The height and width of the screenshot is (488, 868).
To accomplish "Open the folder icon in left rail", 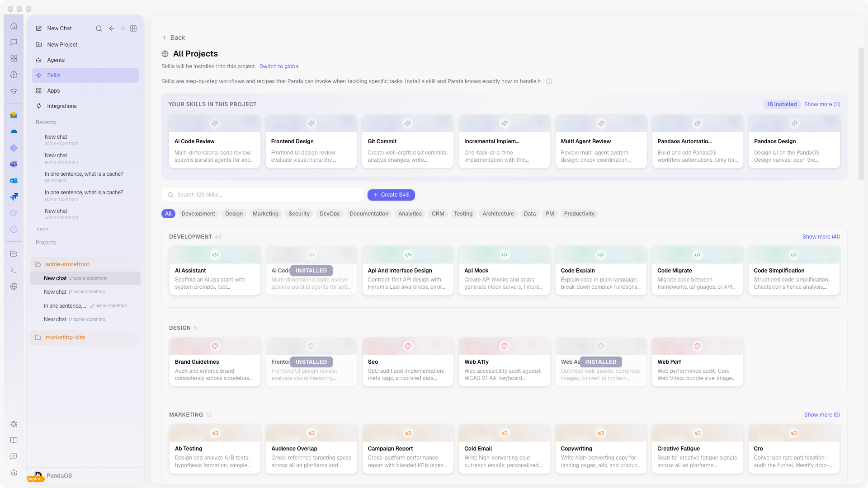I will coord(14,254).
